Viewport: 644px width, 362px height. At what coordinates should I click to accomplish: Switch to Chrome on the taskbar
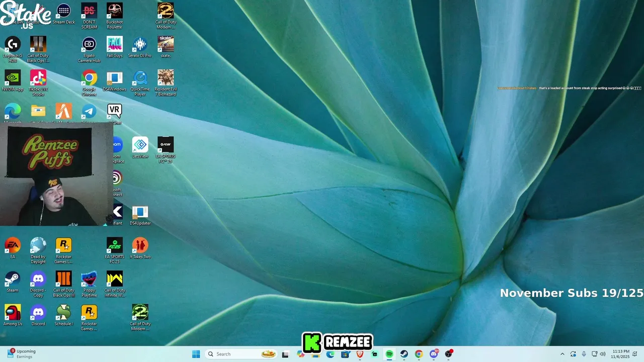(419, 354)
